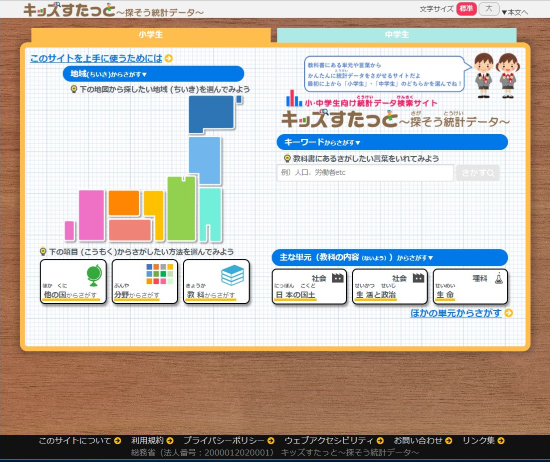Open お問い合わせ footer link
The height and width of the screenshot is (462, 550).
pos(418,441)
